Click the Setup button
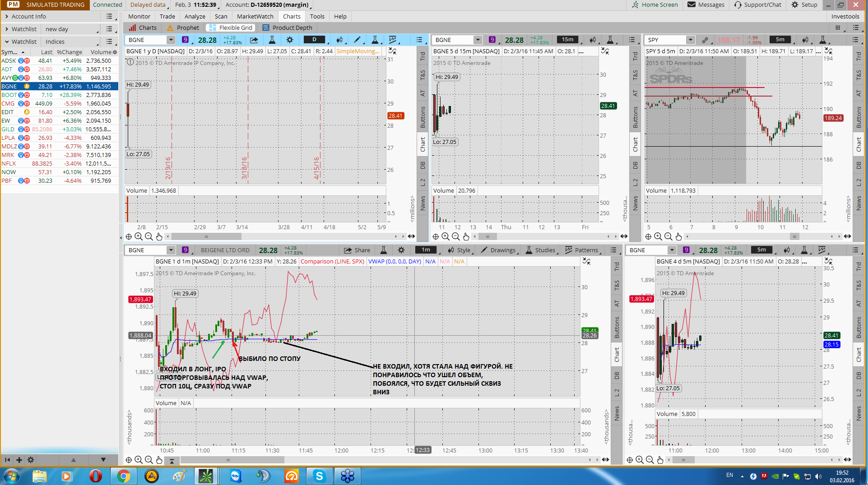Screen dimensions: 868x485 tap(804, 5)
